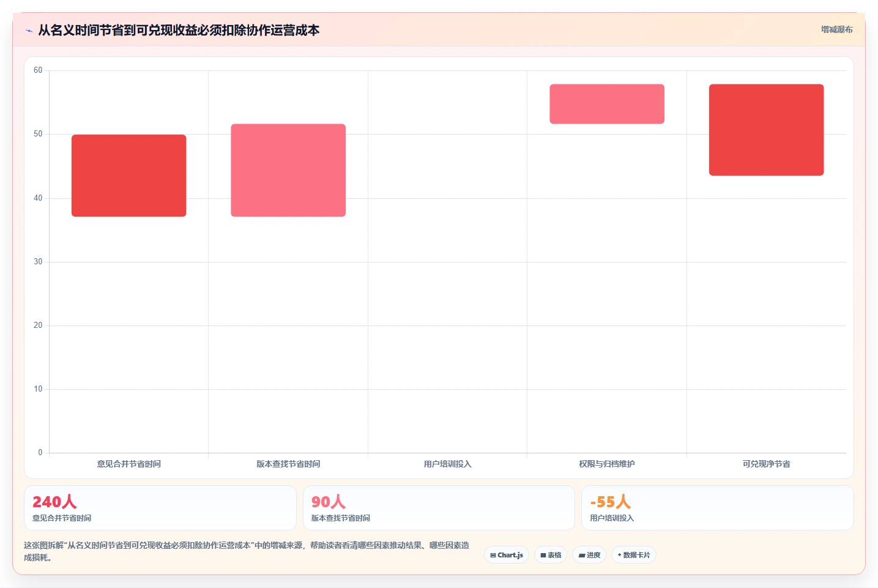Select the 可兑现净节省 red bar
The height and width of the screenshot is (588, 878).
pyautogui.click(x=767, y=130)
